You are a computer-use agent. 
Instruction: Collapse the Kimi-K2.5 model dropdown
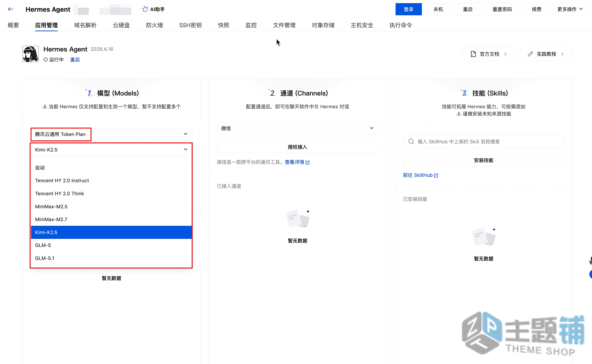(x=111, y=149)
